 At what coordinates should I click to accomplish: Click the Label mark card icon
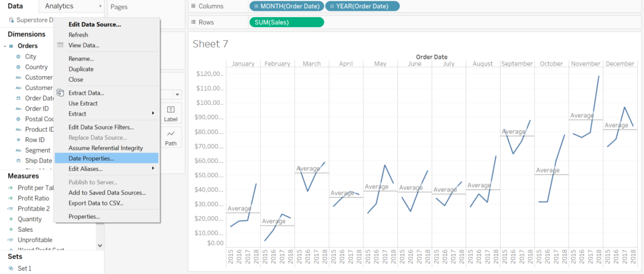pyautogui.click(x=170, y=109)
